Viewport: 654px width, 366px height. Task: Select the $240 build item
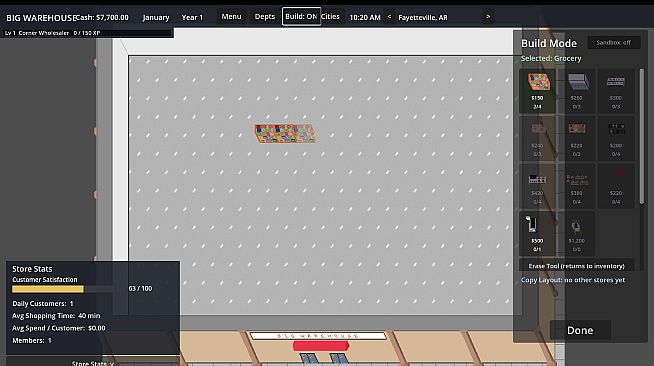click(538, 138)
